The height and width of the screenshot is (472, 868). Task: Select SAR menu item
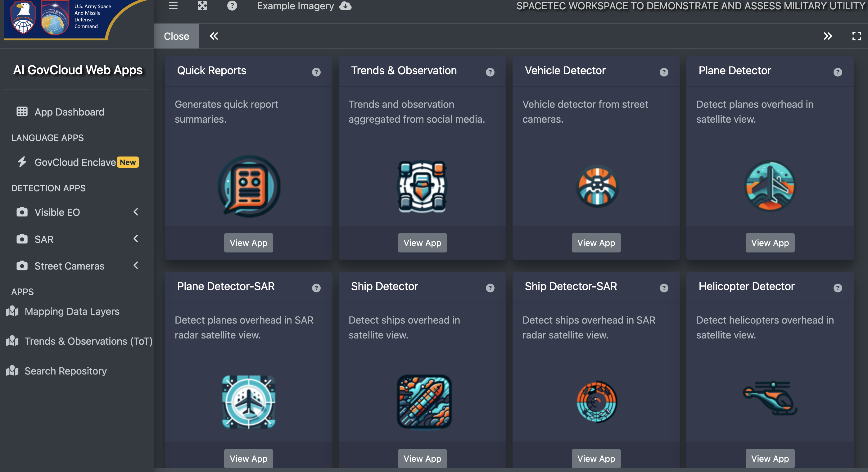pos(44,239)
